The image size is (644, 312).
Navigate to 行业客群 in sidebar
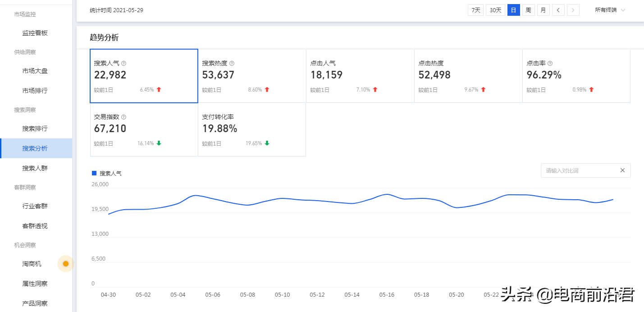35,206
